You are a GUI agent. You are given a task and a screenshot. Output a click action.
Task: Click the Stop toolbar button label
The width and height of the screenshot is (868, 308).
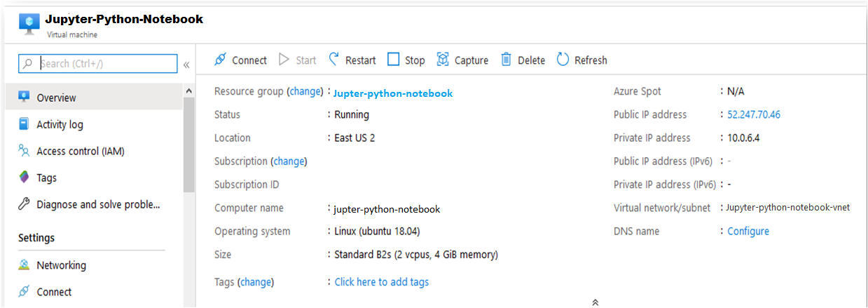[x=415, y=60]
